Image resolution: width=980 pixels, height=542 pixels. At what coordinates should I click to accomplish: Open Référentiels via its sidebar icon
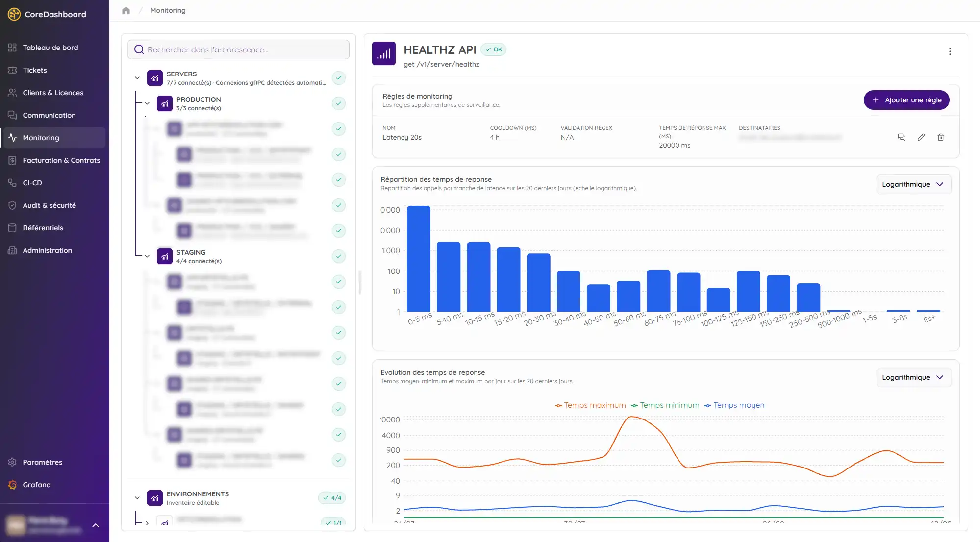(x=12, y=228)
